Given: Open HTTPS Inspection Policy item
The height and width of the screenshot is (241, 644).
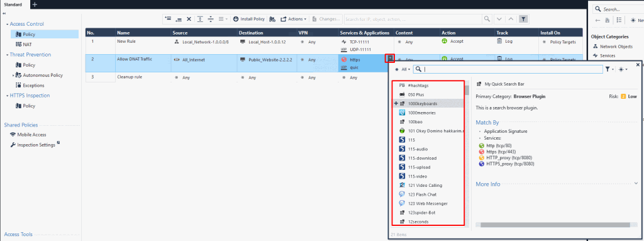Looking at the screenshot, I should [25, 106].
